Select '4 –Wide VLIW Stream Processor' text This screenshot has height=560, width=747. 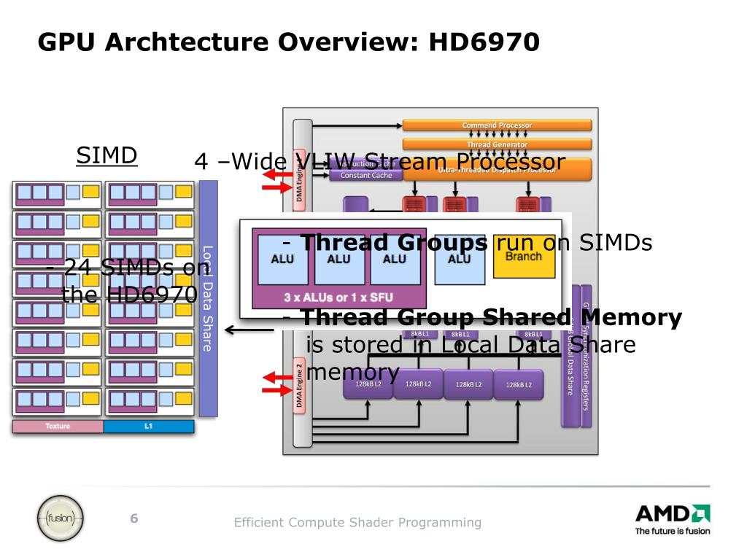point(379,161)
